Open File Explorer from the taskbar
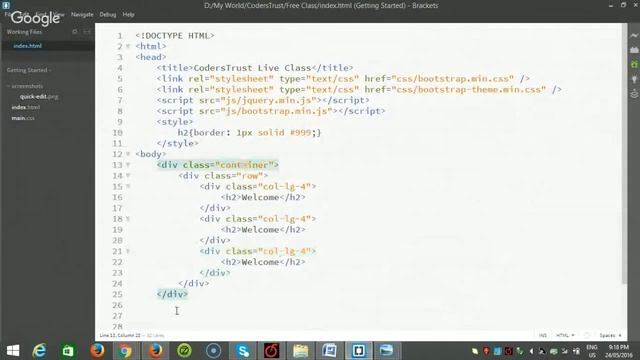 click(x=300, y=351)
